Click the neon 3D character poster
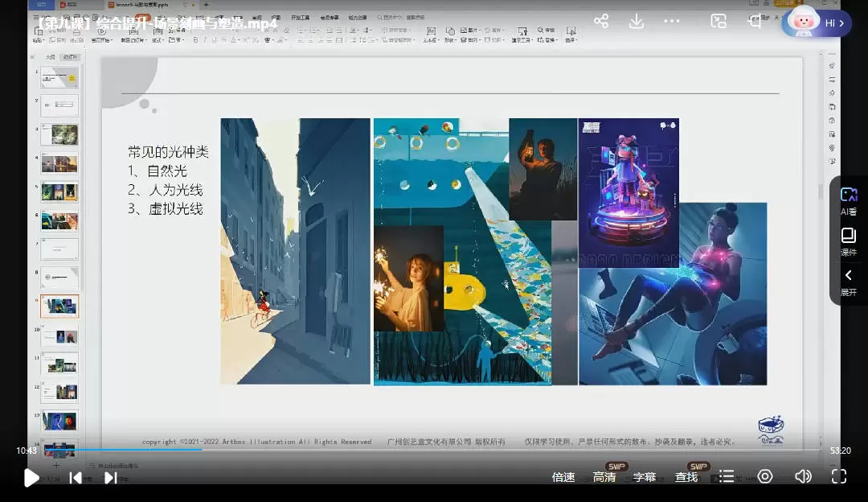This screenshot has height=502, width=868. coord(628,193)
